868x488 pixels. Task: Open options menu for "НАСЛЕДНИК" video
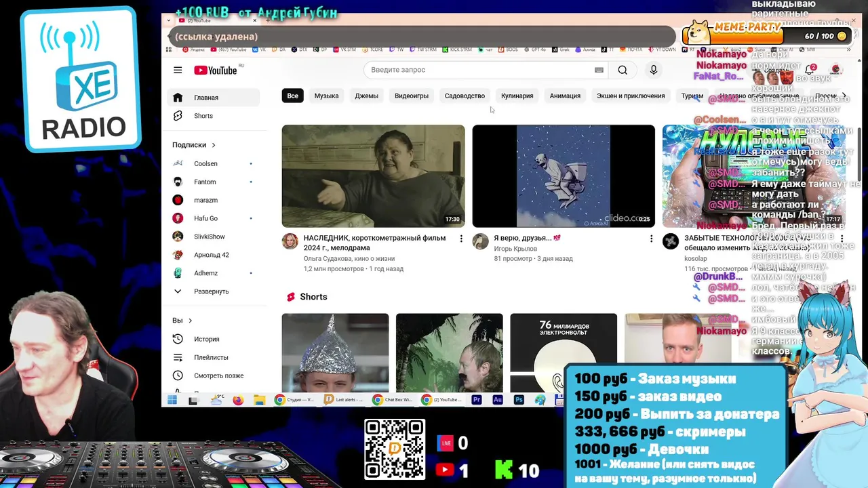pyautogui.click(x=461, y=239)
